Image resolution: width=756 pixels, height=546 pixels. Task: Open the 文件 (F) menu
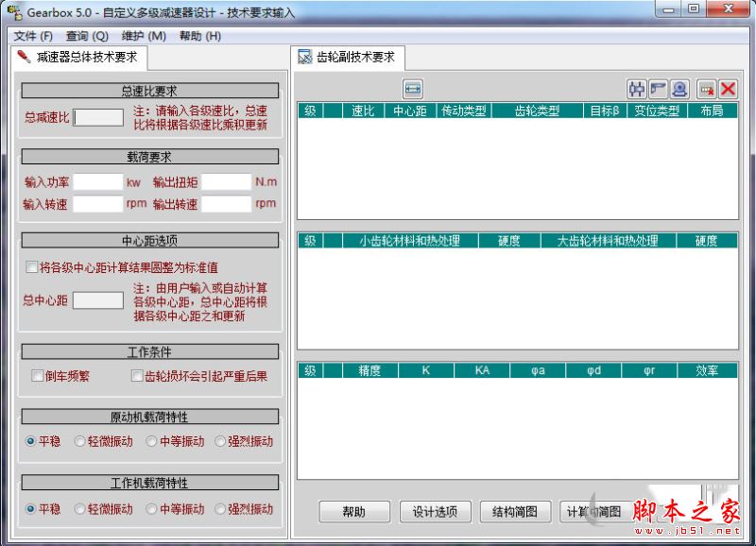coord(33,36)
